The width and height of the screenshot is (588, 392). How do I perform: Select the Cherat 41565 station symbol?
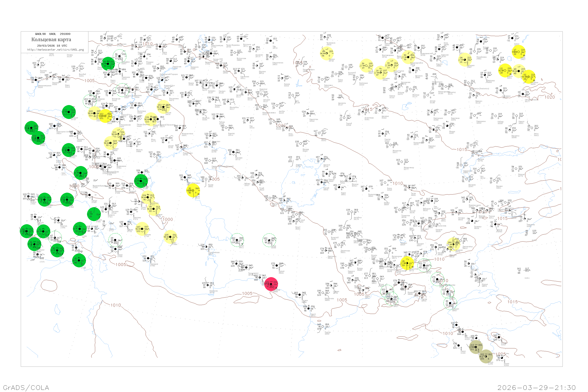coord(458,346)
